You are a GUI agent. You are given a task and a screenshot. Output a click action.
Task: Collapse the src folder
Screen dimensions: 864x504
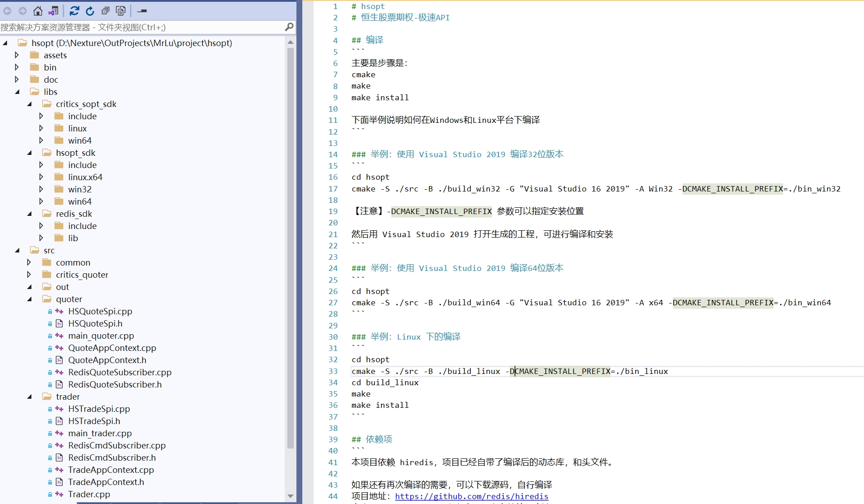[17, 250]
